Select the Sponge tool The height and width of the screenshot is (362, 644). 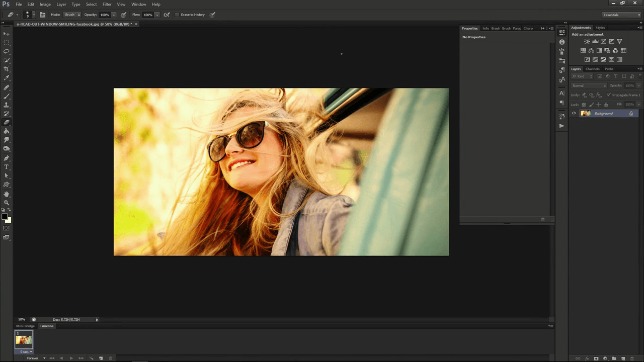[7, 149]
